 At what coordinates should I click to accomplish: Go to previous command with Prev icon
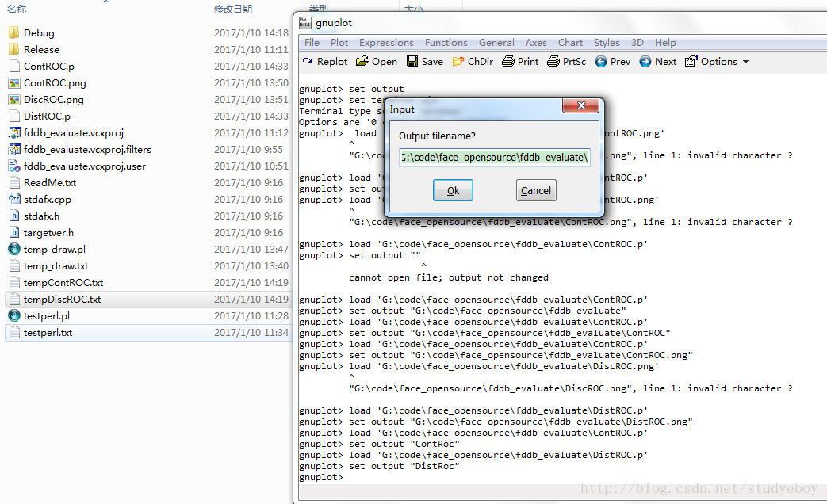(601, 62)
